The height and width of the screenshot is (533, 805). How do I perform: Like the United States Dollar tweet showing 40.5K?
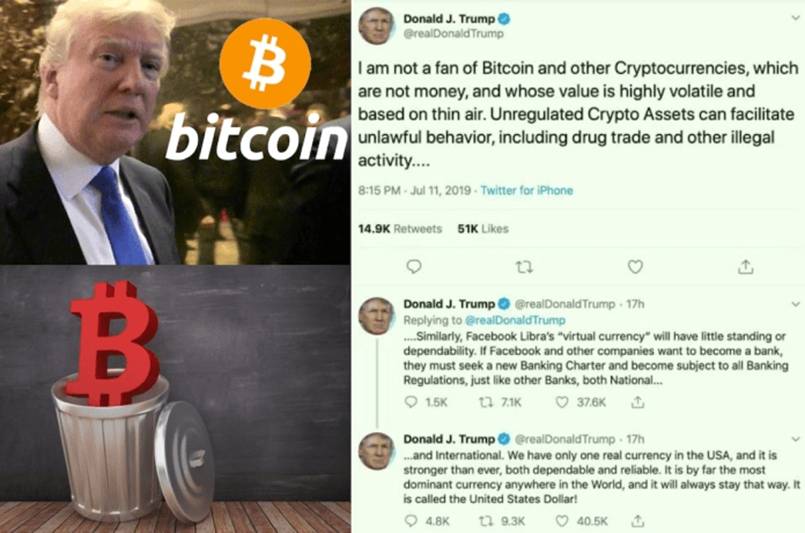coord(562,521)
